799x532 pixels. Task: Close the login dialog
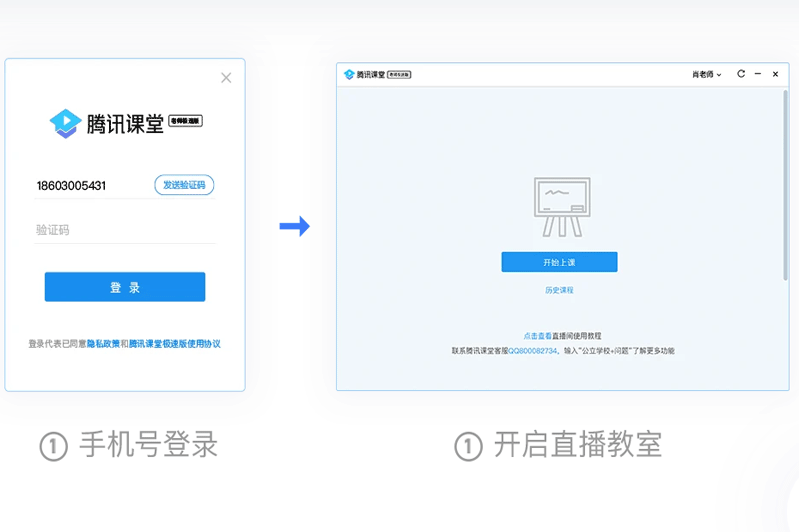[x=226, y=78]
